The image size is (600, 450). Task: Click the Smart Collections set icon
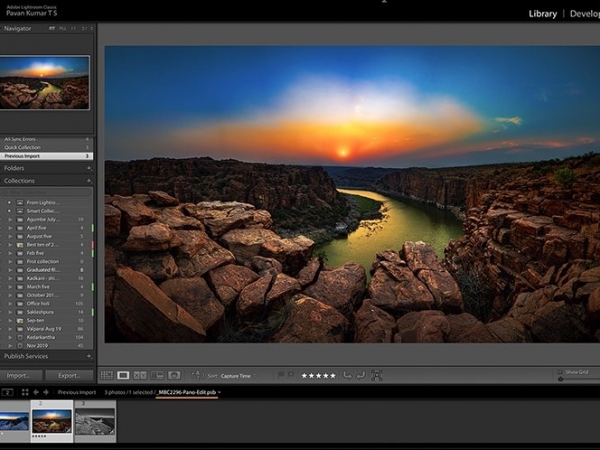pos(20,211)
